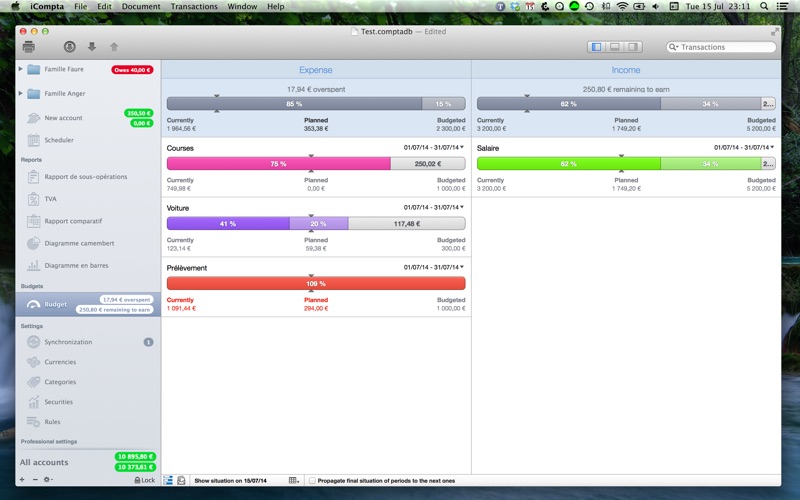Click the Owes 40,00 € red badge
This screenshot has width=800, height=500.
pos(132,70)
